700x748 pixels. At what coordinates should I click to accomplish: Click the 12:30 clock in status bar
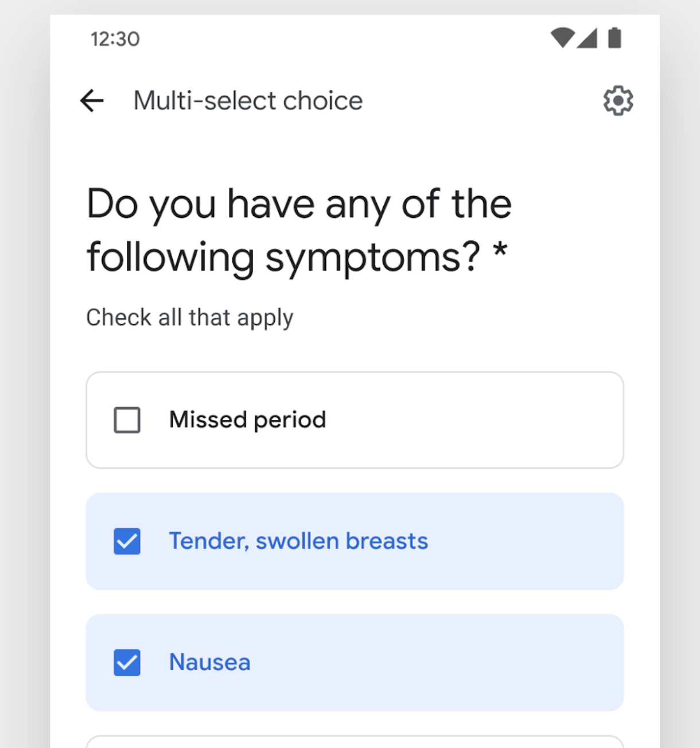pos(115,38)
